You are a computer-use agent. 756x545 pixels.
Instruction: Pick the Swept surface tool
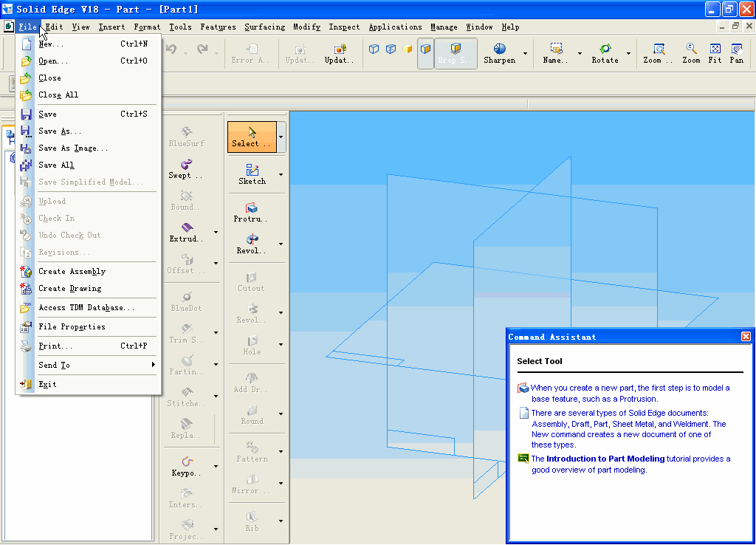click(x=186, y=169)
